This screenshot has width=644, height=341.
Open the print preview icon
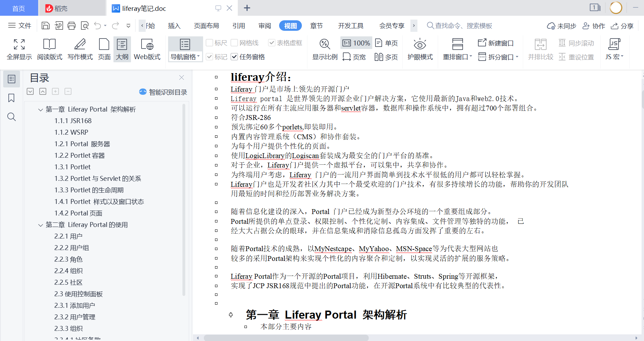point(85,26)
